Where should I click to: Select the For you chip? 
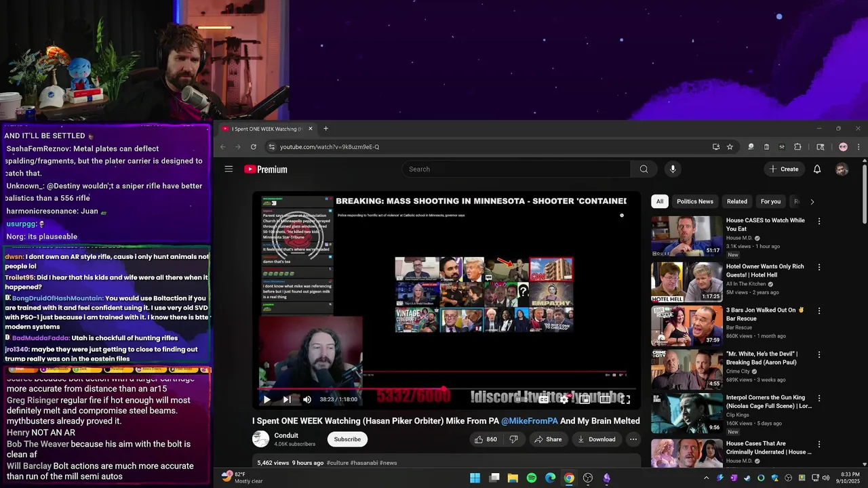pyautogui.click(x=770, y=201)
